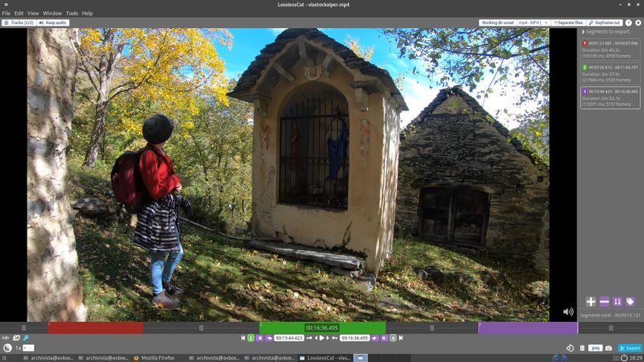Click the reorder segments icon
Image resolution: width=644 pixels, height=362 pixels.
pyautogui.click(x=617, y=301)
